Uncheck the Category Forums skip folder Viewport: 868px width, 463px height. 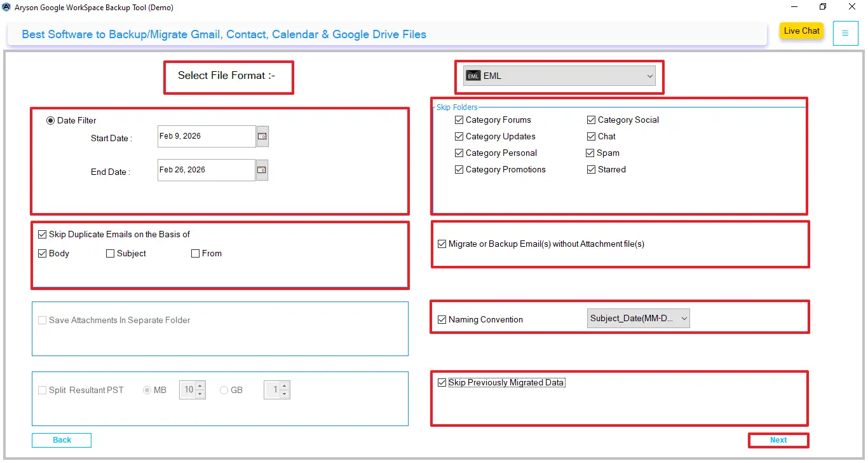[459, 120]
